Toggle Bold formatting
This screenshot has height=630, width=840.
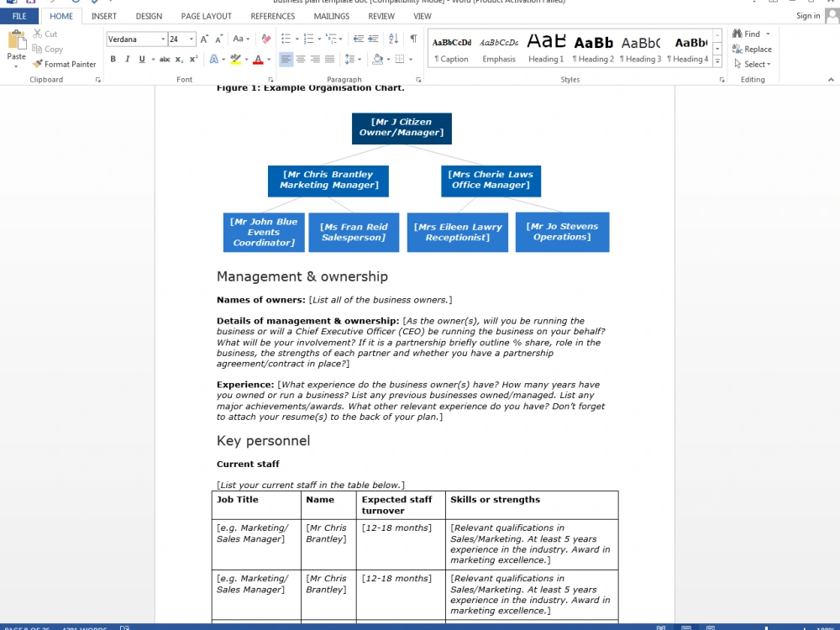pyautogui.click(x=113, y=59)
